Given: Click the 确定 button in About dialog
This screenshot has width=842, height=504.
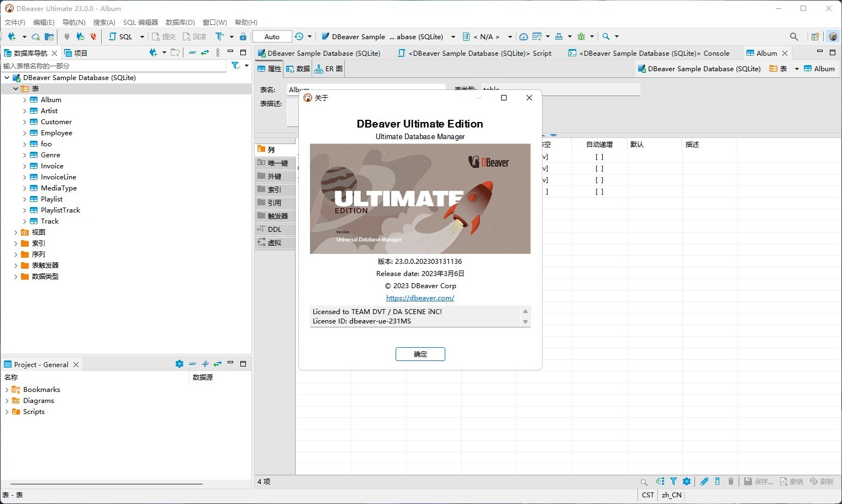Looking at the screenshot, I should (420, 354).
